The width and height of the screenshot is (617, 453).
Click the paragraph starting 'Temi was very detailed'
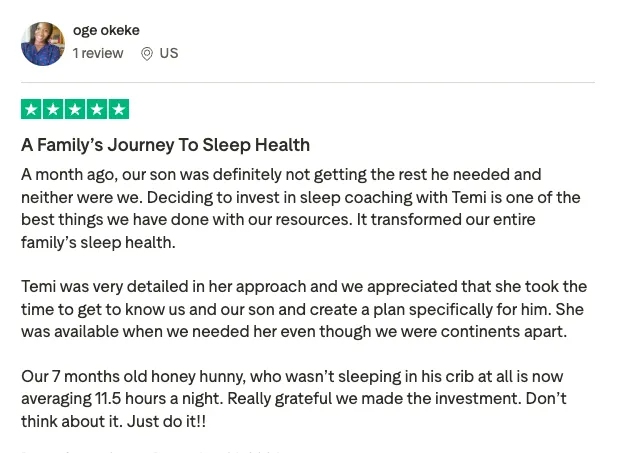coord(304,309)
